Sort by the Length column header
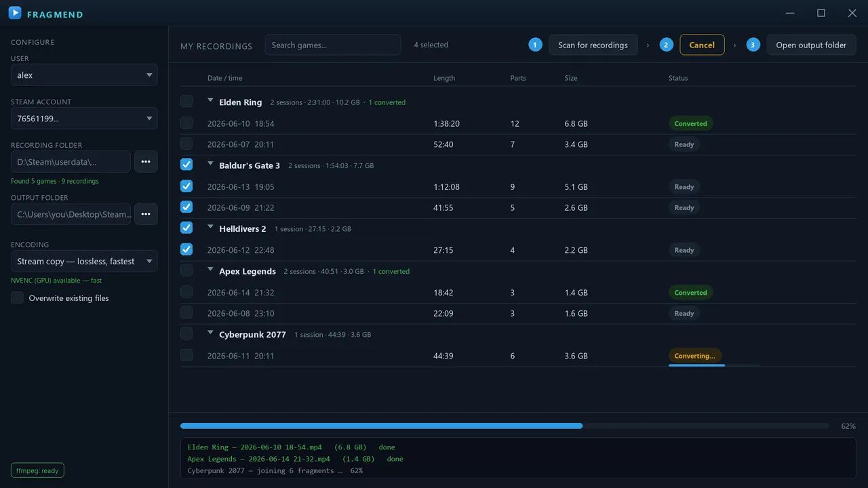Viewport: 868px width, 488px height. pyautogui.click(x=444, y=78)
